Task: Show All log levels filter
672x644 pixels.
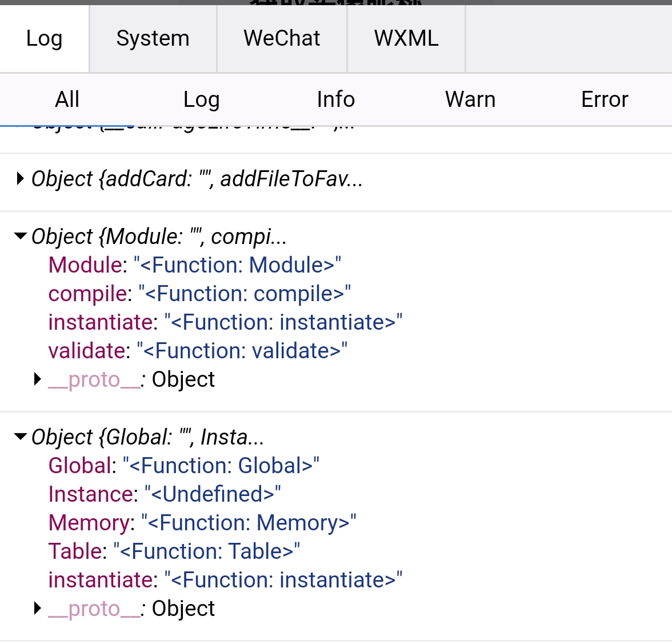Action: [67, 99]
